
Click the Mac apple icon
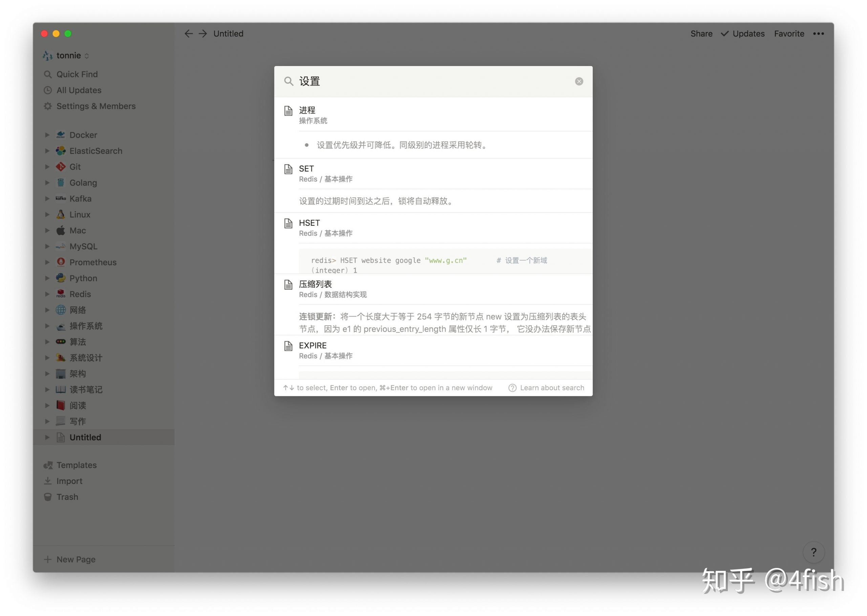pyautogui.click(x=60, y=230)
